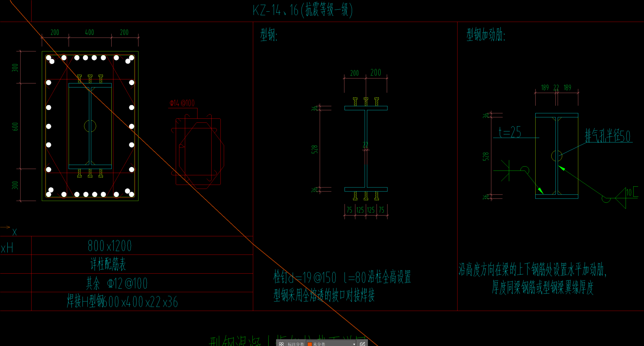Click the vent hole circle in stiffener detail
644x346 pixels.
coord(556,156)
